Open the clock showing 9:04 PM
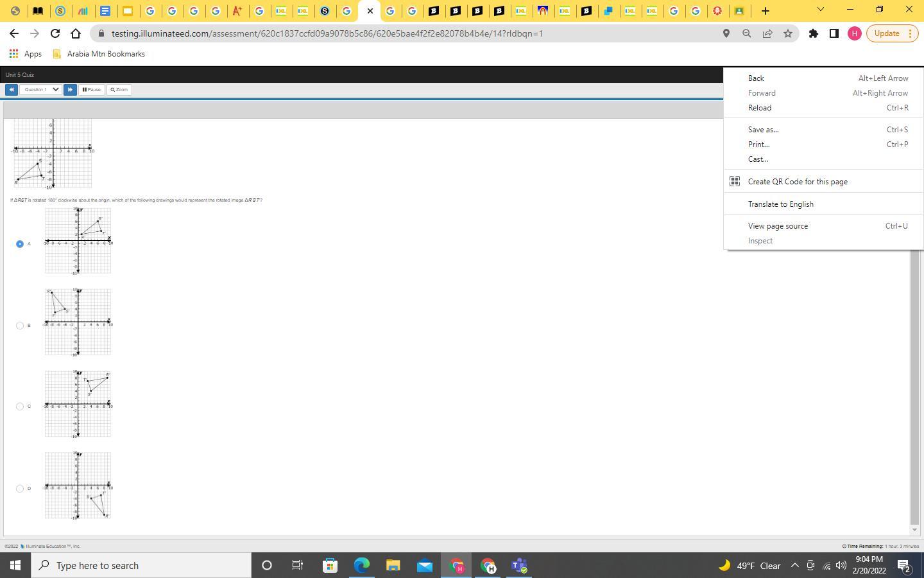This screenshot has width=924, height=578. [869, 565]
